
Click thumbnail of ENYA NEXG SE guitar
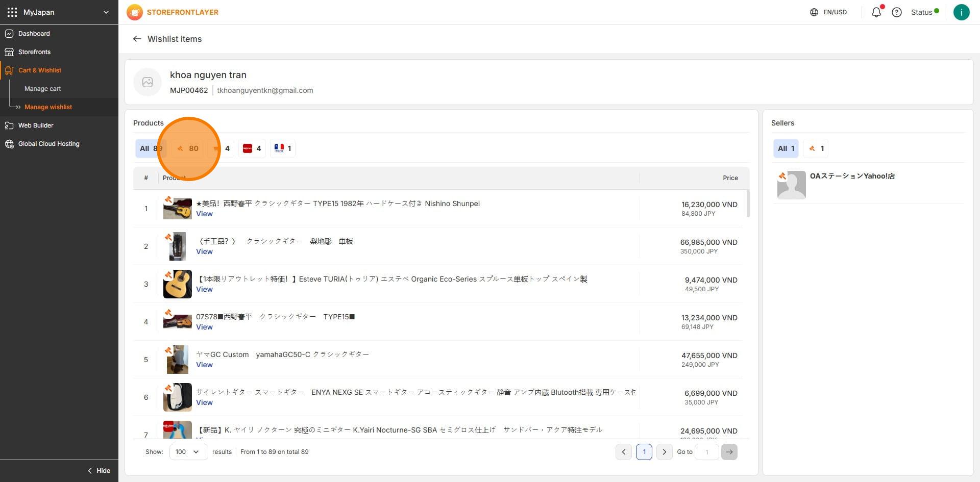tap(178, 397)
